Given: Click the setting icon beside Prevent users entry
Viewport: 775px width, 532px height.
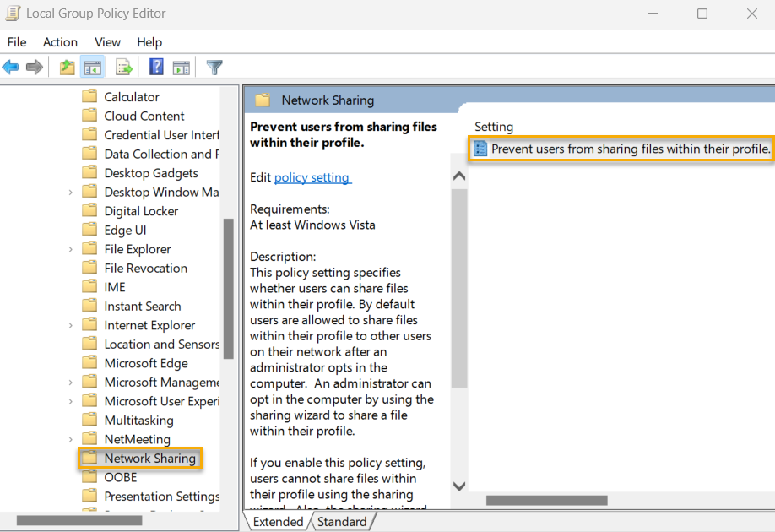Looking at the screenshot, I should pyautogui.click(x=481, y=149).
